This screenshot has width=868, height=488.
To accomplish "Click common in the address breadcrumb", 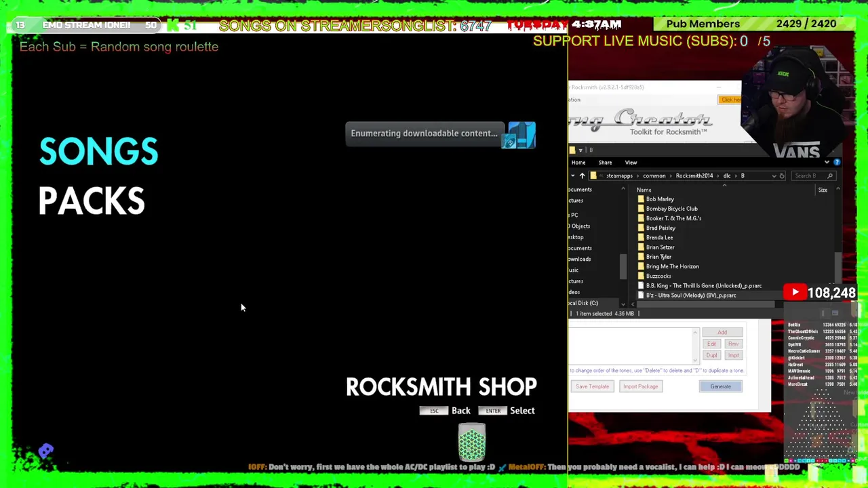I will click(x=654, y=176).
